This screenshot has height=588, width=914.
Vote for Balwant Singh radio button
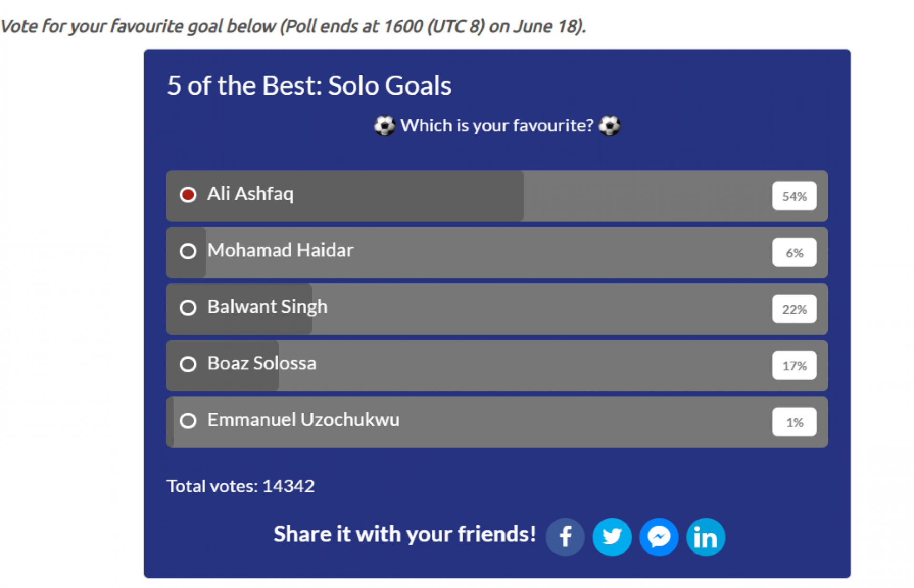(188, 308)
